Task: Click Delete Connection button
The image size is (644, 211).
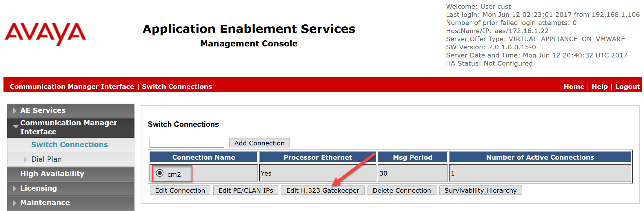Action: point(402,190)
